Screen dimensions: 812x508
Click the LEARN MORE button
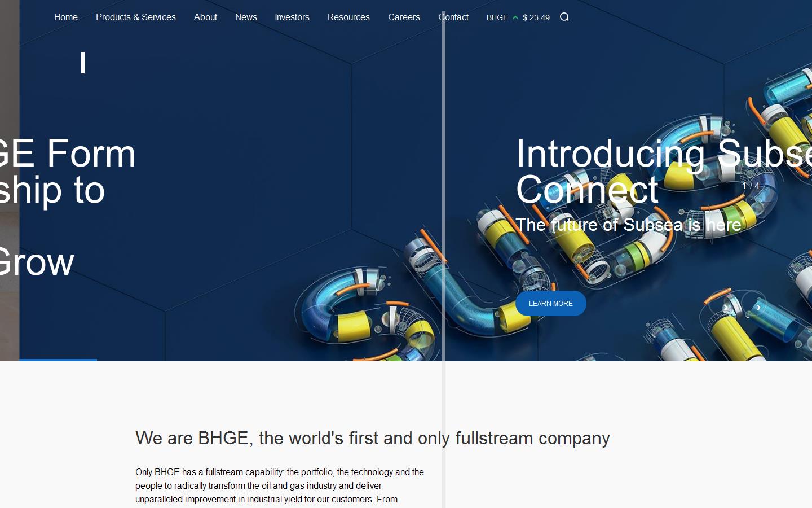(x=550, y=303)
